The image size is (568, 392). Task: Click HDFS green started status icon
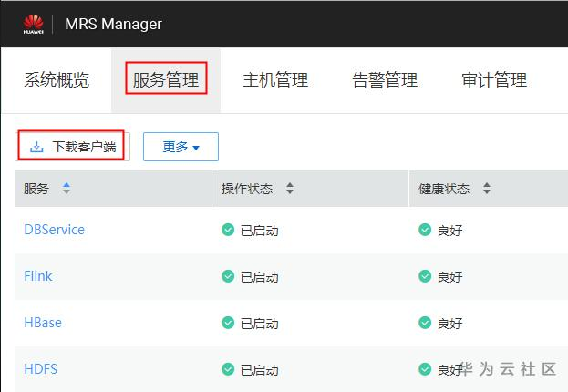pyautogui.click(x=228, y=369)
